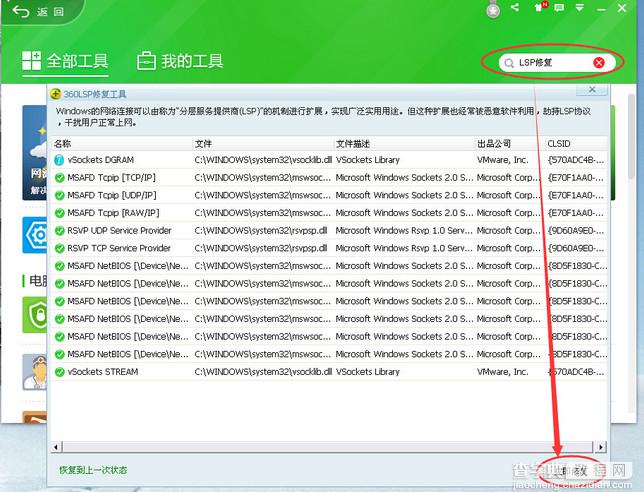
Task: Click the horizontal scrollbar track in dialog
Action: [x=328, y=447]
